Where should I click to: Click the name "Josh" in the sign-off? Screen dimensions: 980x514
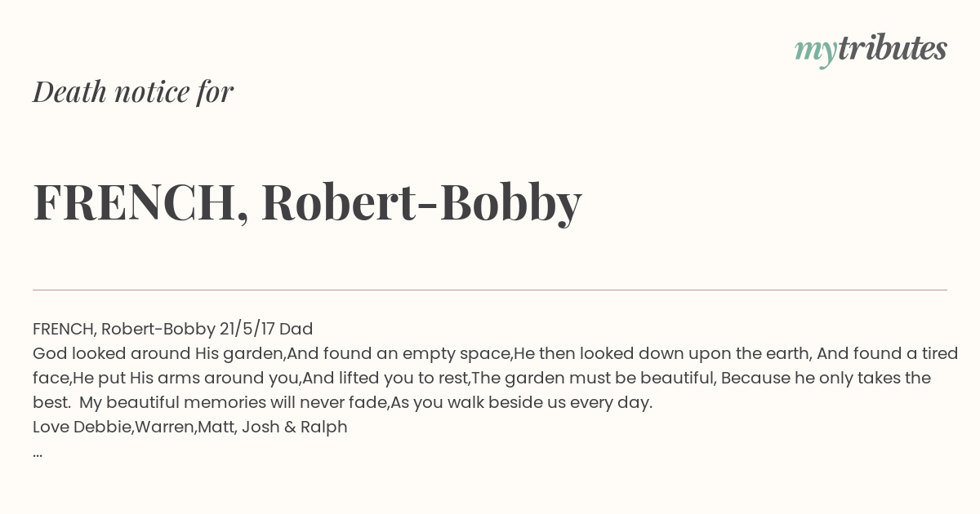pos(260,427)
